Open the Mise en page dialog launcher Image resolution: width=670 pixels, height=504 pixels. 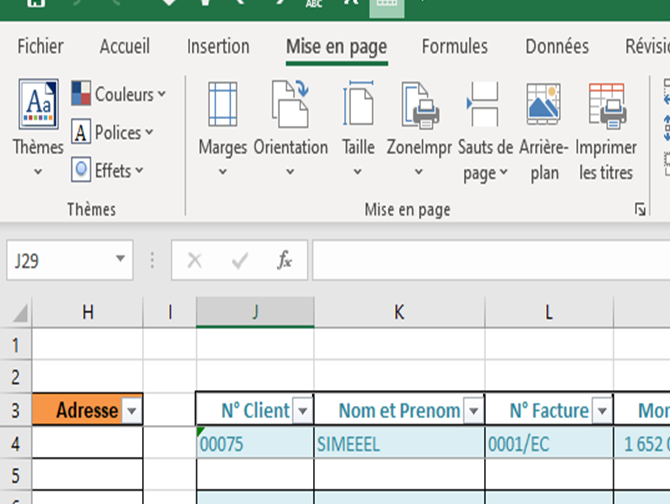tap(640, 209)
